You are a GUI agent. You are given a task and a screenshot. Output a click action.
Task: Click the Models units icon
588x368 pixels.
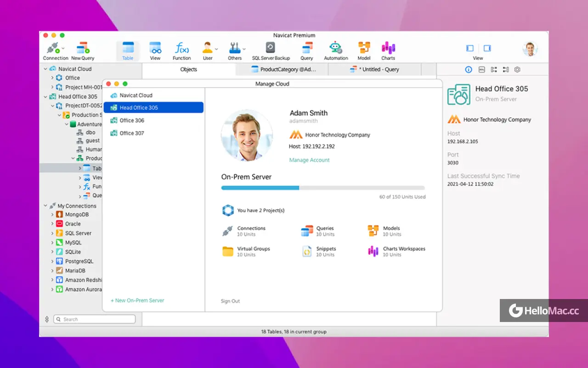pyautogui.click(x=373, y=231)
